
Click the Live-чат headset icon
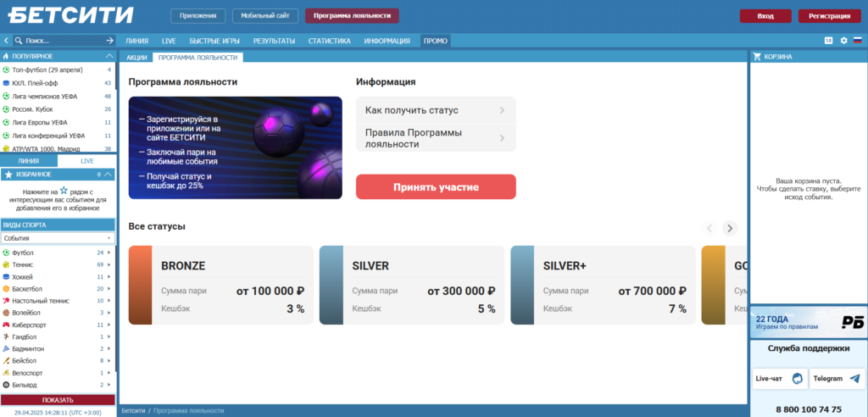click(797, 379)
